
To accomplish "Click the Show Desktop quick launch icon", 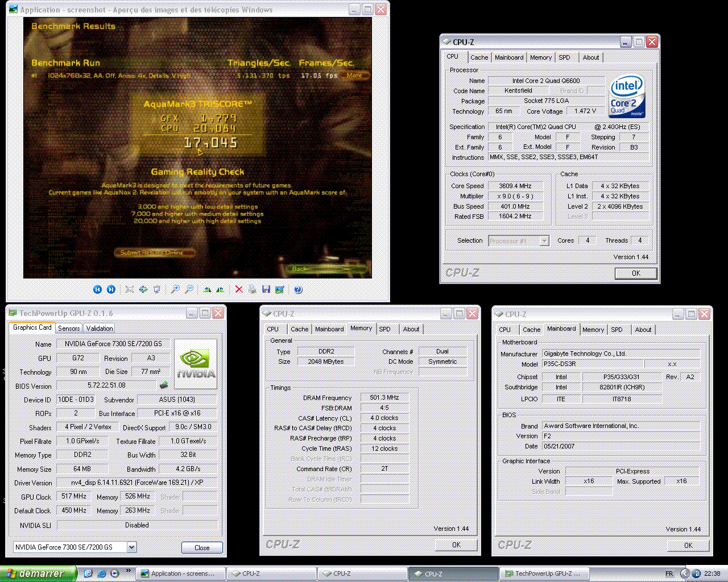I will (88, 573).
